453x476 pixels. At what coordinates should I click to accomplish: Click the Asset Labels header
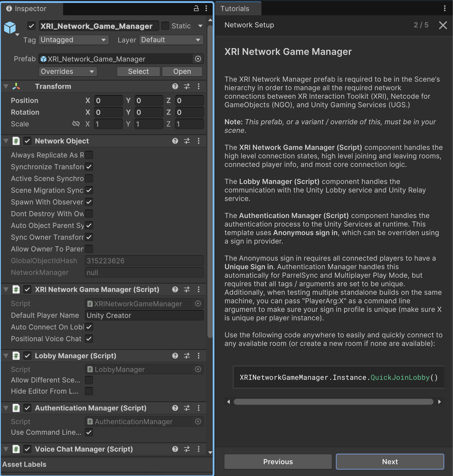(24, 464)
